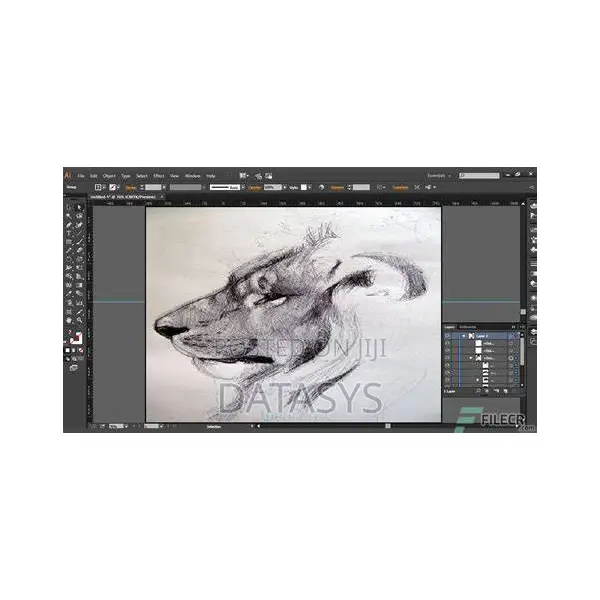Collapse Layer 1 disclosure triangle

click(464, 336)
